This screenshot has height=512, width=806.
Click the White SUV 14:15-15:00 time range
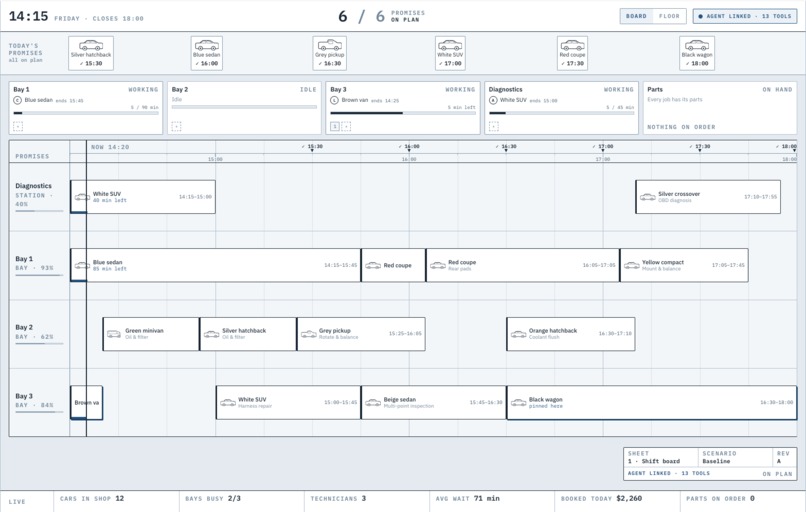pos(195,197)
